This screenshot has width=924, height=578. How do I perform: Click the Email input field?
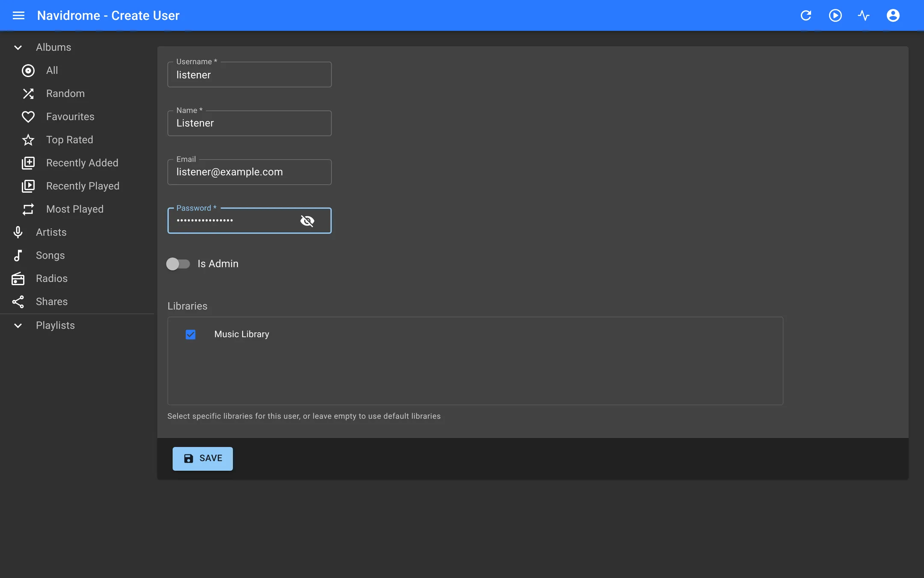249,172
